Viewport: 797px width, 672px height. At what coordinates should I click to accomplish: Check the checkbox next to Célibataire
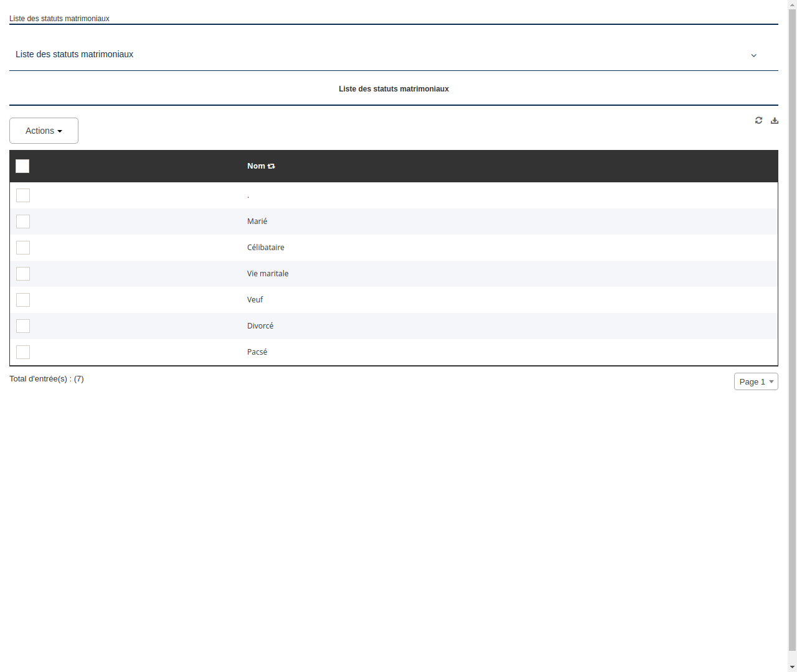(23, 247)
